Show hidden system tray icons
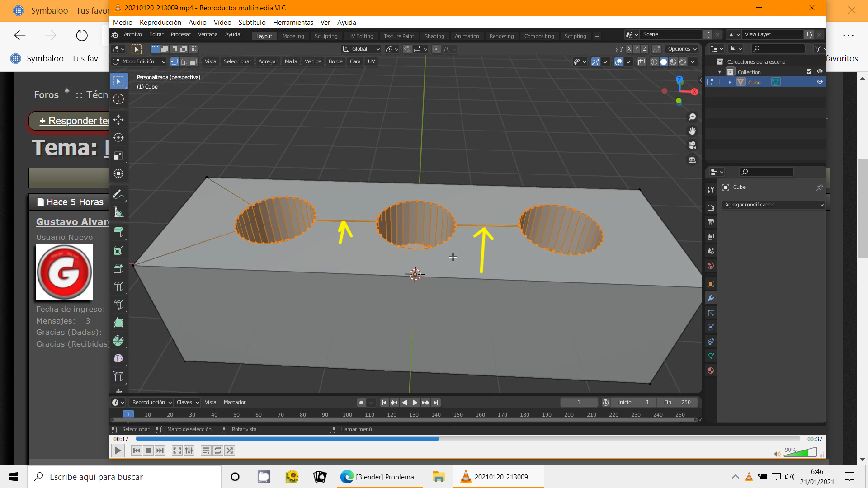Screen dimensions: 868x488 [735, 477]
